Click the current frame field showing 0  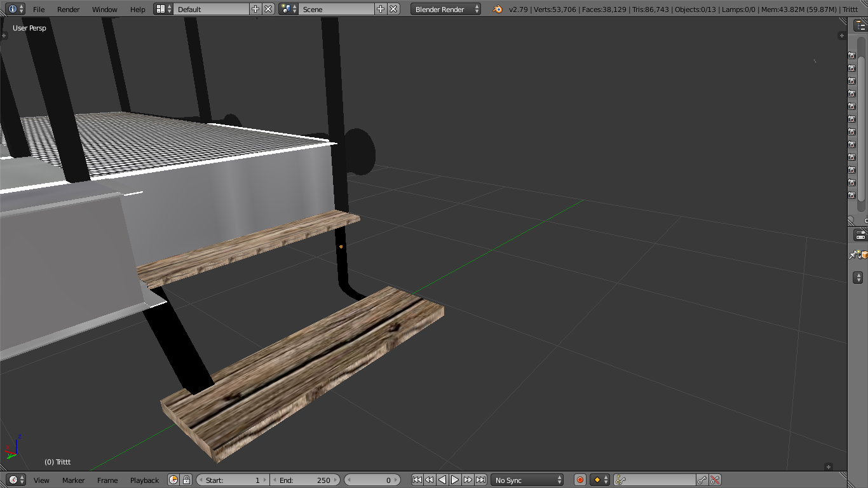pos(373,480)
